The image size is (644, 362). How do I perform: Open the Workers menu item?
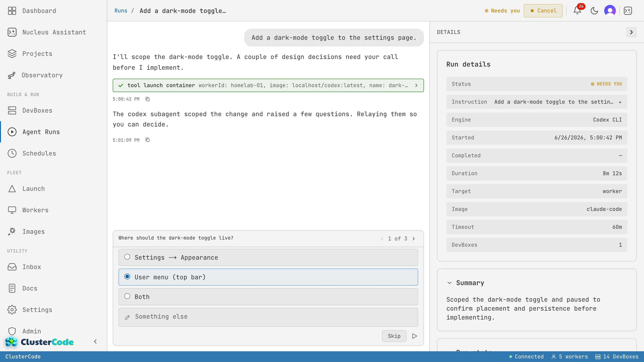point(35,210)
